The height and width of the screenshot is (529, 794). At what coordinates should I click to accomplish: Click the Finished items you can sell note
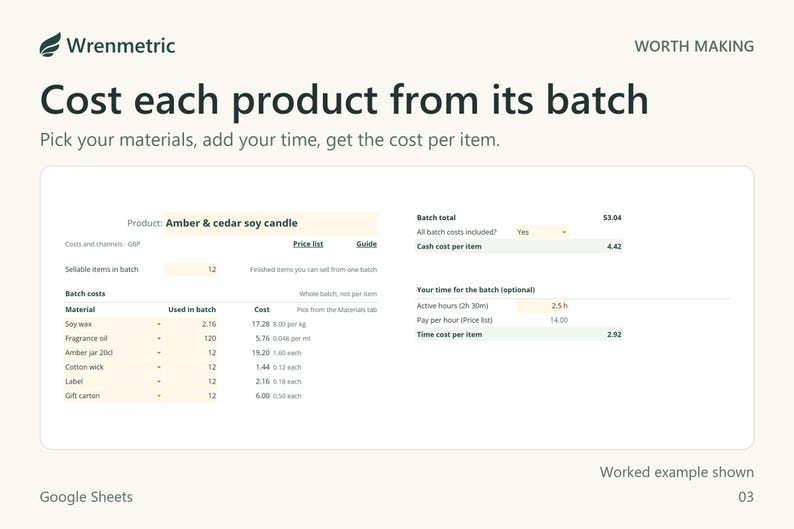point(313,270)
